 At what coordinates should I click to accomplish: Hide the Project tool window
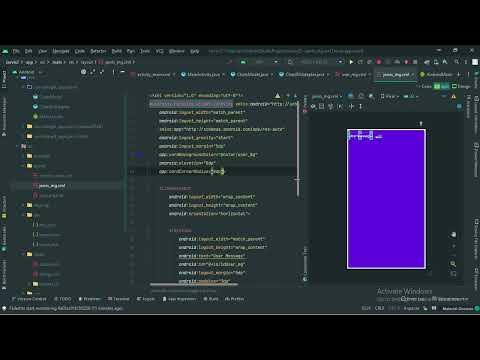tap(122, 72)
